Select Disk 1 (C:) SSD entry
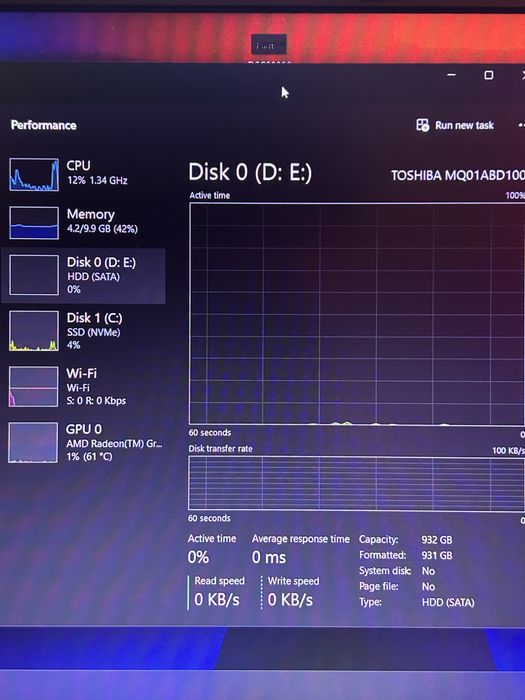 [83, 331]
